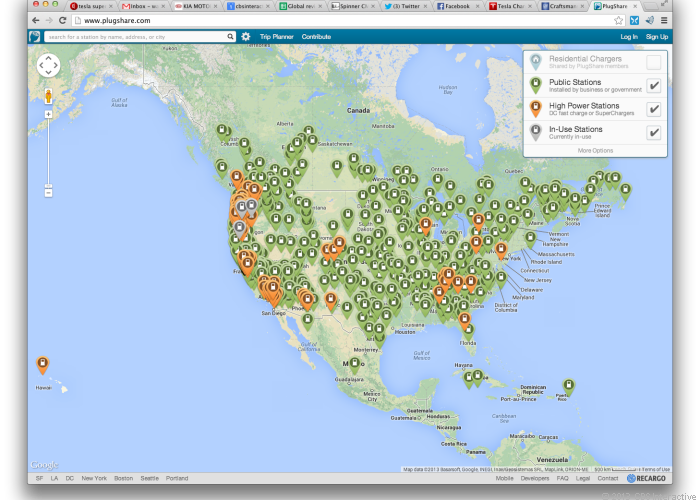Zoom out with the minus map button
700x500 pixels.
tap(48, 193)
